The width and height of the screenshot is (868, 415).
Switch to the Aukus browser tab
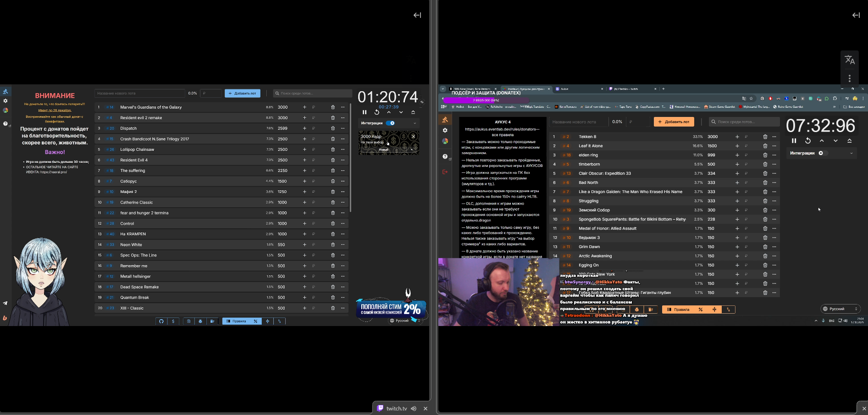579,89
